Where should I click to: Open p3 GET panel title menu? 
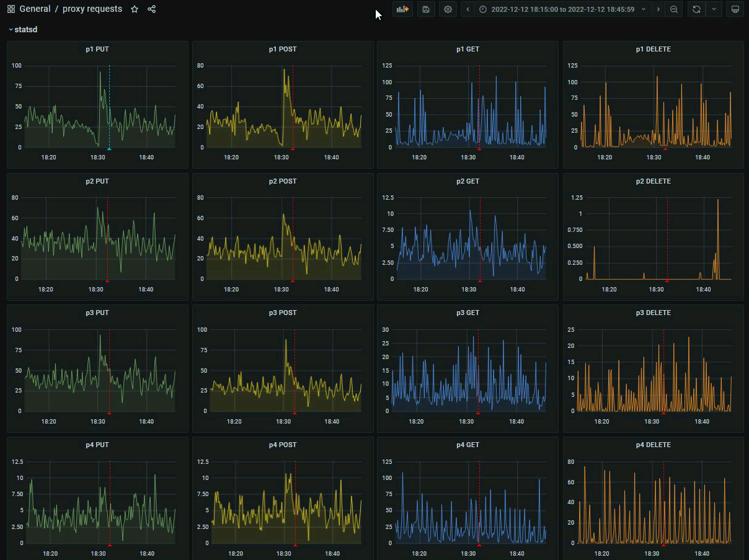coord(468,313)
